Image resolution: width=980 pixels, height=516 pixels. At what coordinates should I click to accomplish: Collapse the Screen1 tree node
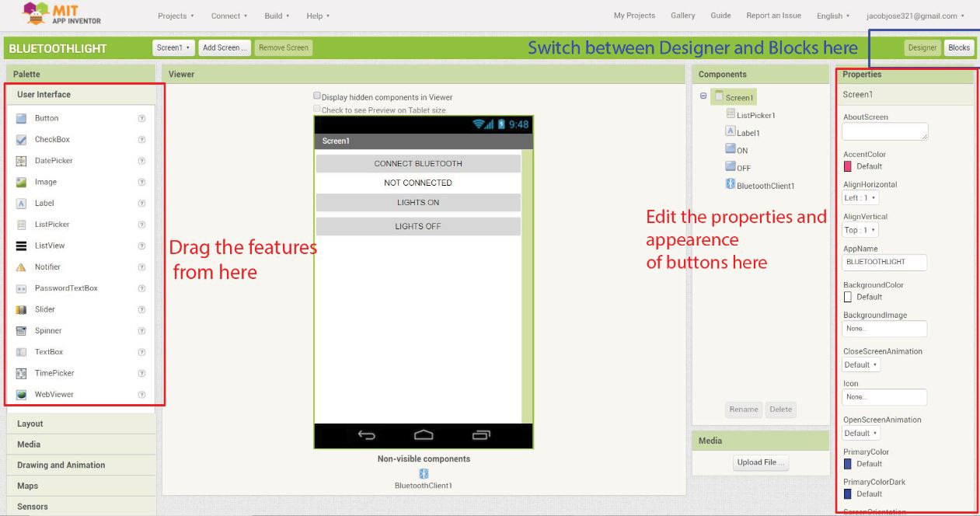pos(703,96)
